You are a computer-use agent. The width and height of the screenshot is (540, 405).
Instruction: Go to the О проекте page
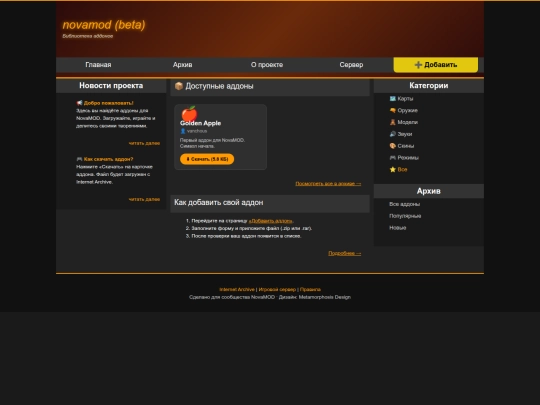pos(267,65)
